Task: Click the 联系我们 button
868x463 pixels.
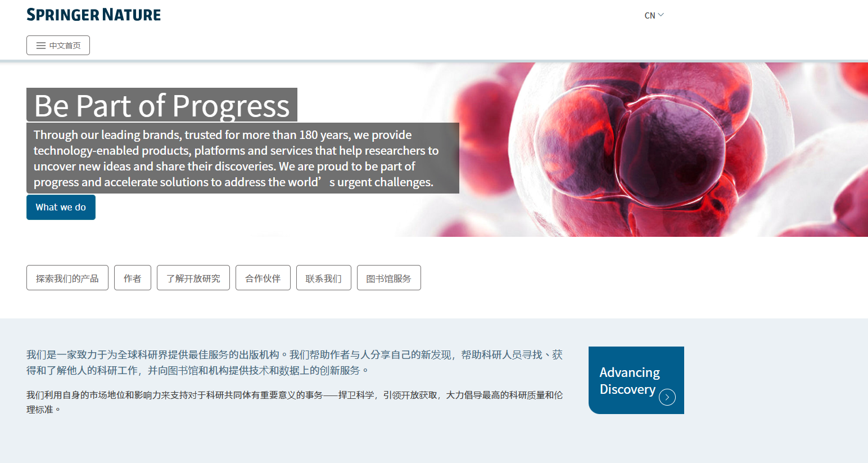Action: click(324, 278)
